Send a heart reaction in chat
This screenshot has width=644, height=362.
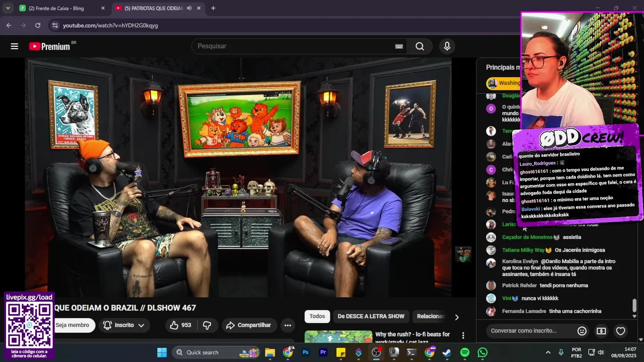pyautogui.click(x=621, y=331)
